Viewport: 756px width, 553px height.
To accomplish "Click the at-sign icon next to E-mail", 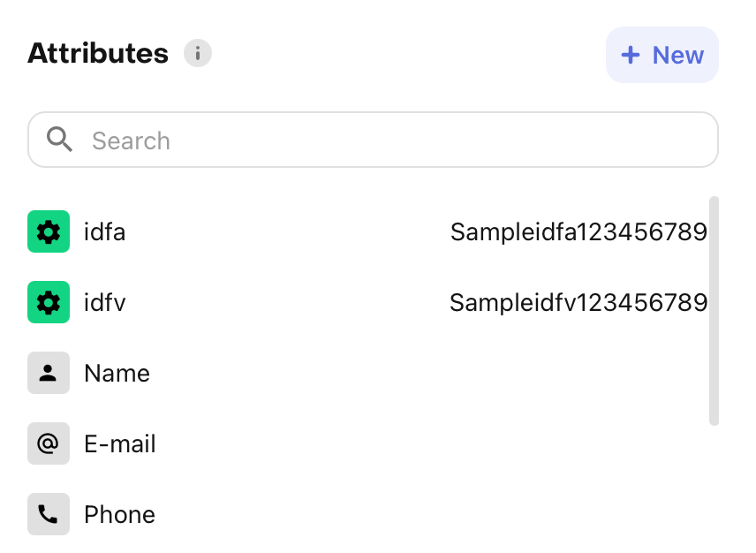I will coord(49,443).
